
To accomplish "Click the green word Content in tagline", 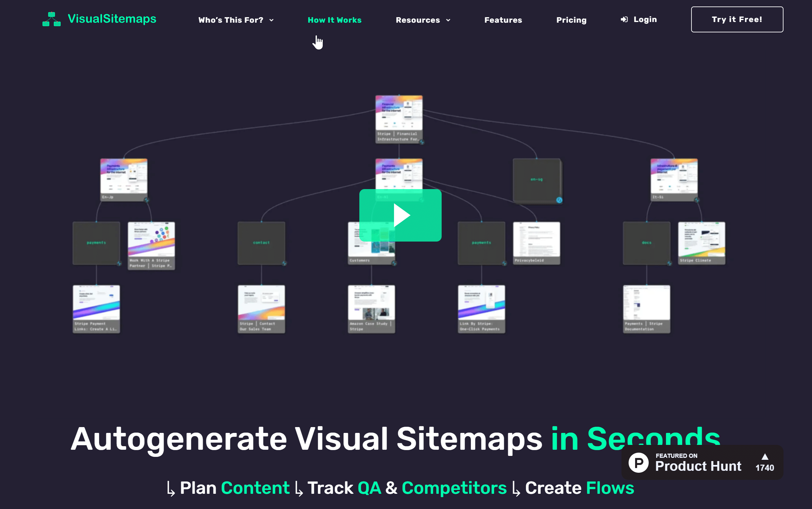I will (255, 488).
